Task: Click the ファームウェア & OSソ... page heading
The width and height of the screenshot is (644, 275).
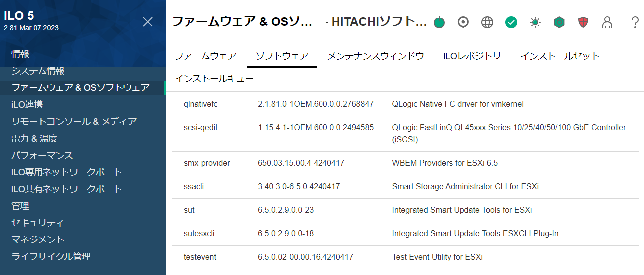Action: [x=242, y=22]
